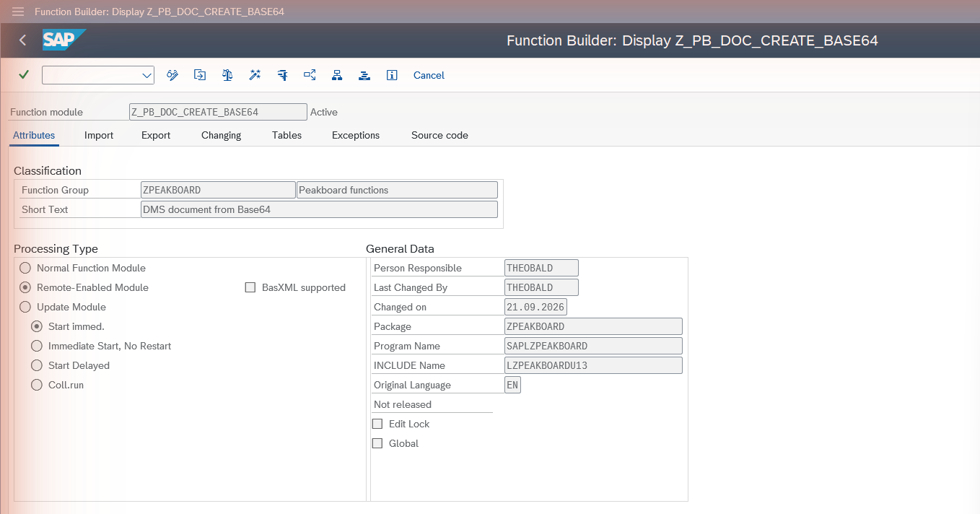Expand the command field dropdown arrow
The height and width of the screenshot is (514, 980).
pyautogui.click(x=146, y=75)
